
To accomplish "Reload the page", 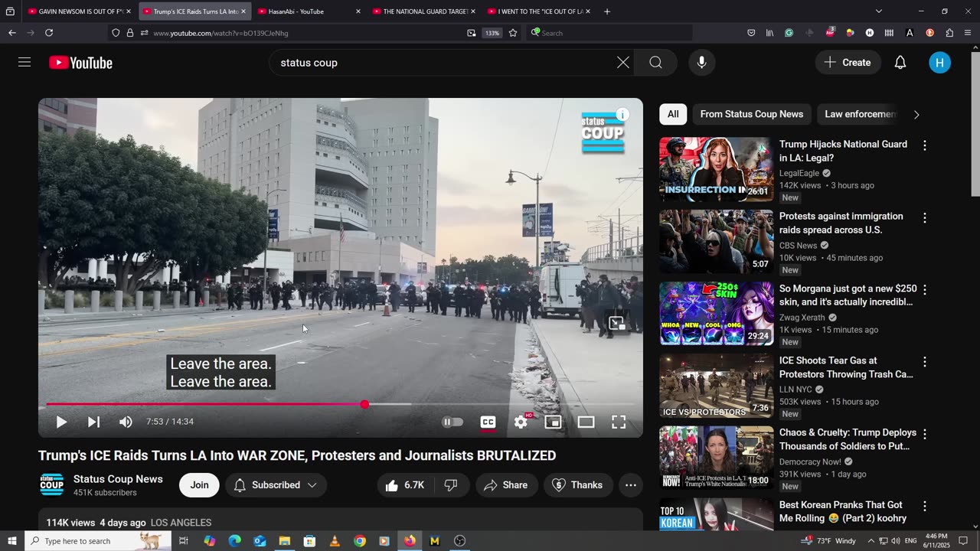I will 49,33.
